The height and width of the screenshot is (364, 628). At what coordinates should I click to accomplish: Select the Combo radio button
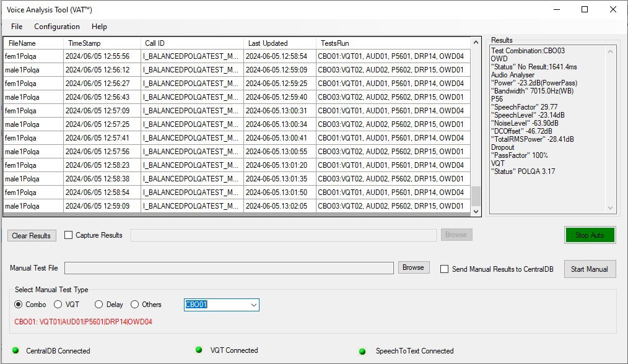19,305
